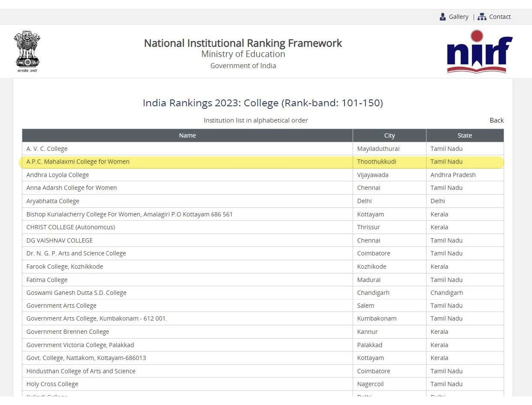Viewport: 532px width, 405px height.
Task: Select Government Arts College, Kumbakonam - 612 001
Action: click(97, 318)
